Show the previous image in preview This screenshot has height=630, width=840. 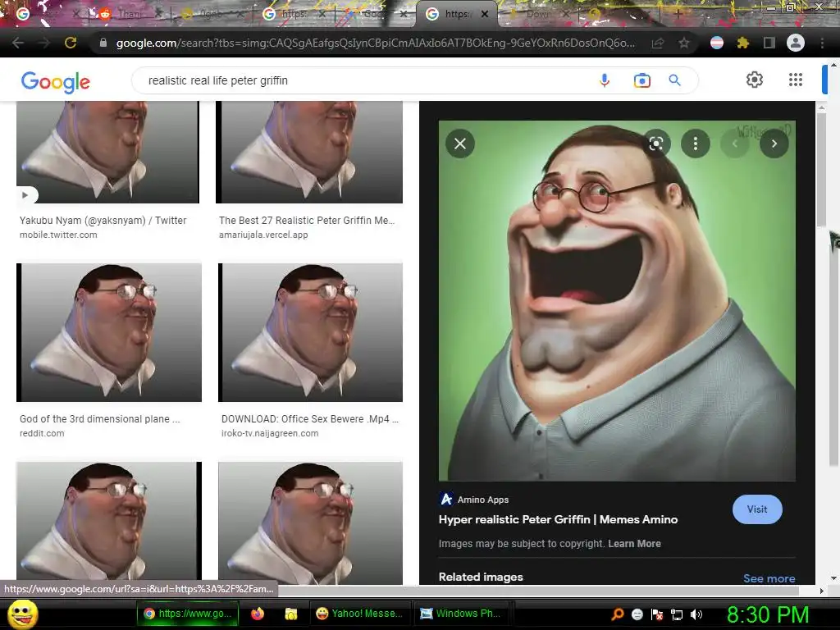(x=735, y=144)
